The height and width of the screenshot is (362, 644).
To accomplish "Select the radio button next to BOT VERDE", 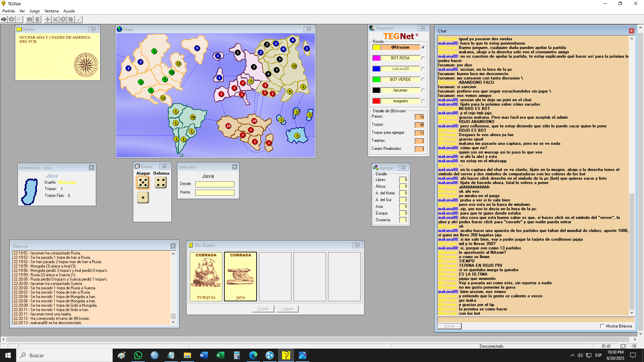I will click(x=423, y=80).
